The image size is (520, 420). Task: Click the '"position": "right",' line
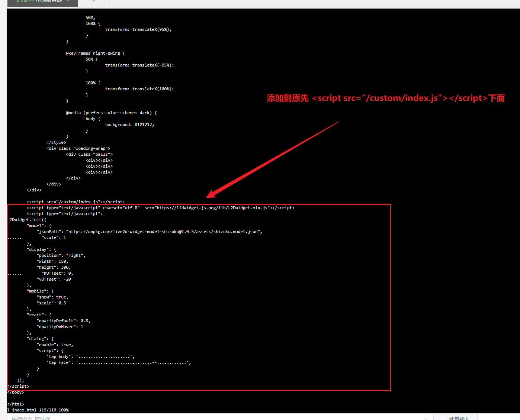tap(61, 255)
